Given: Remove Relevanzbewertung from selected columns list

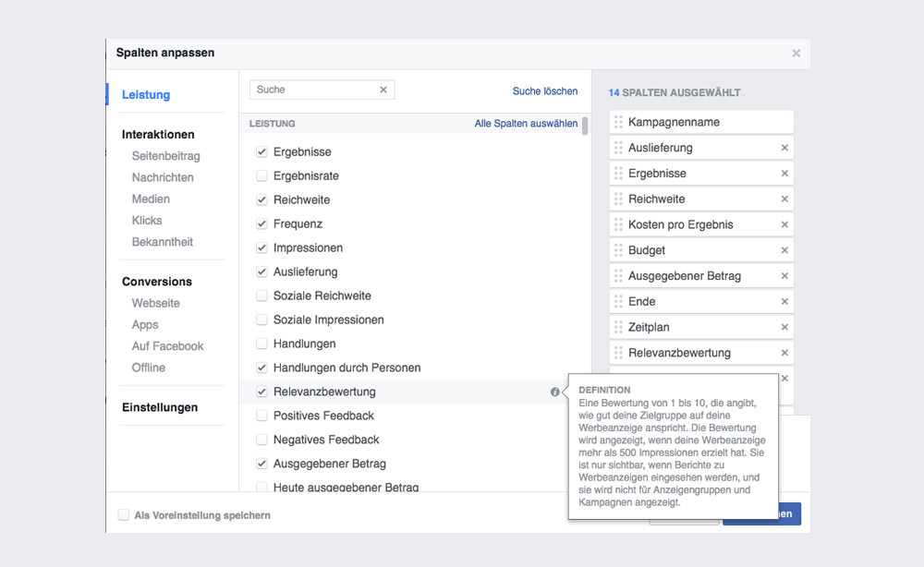Looking at the screenshot, I should tap(784, 353).
